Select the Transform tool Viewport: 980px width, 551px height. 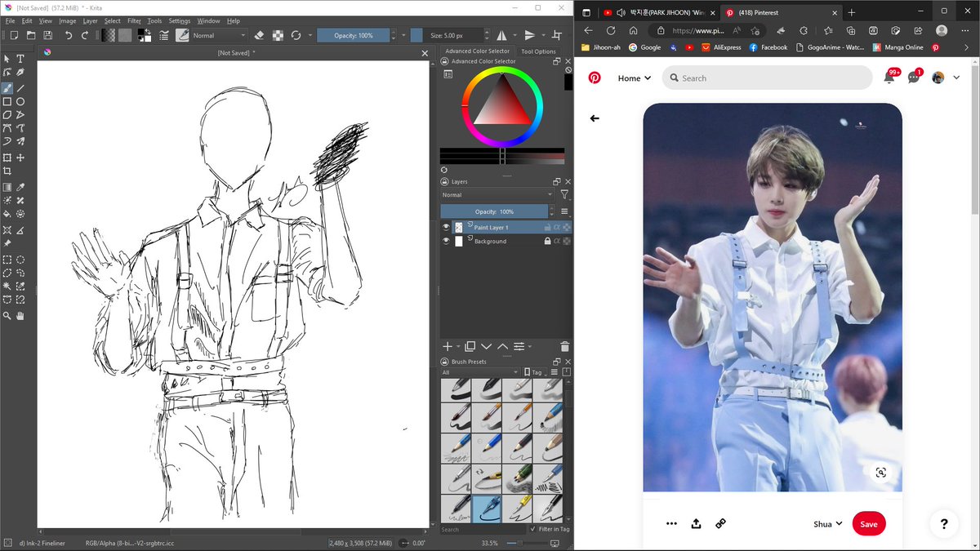coord(7,158)
